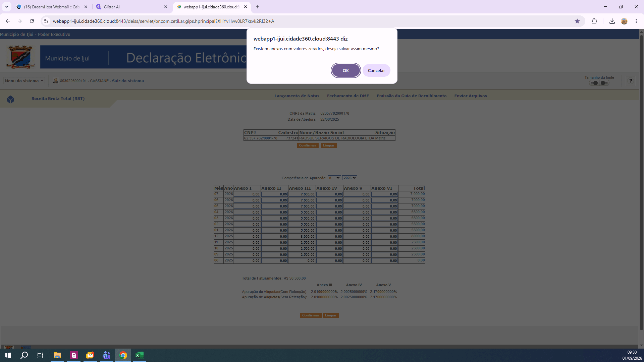Decrease the font size control
Image resolution: width=644 pixels, height=362 pixels.
click(x=594, y=83)
